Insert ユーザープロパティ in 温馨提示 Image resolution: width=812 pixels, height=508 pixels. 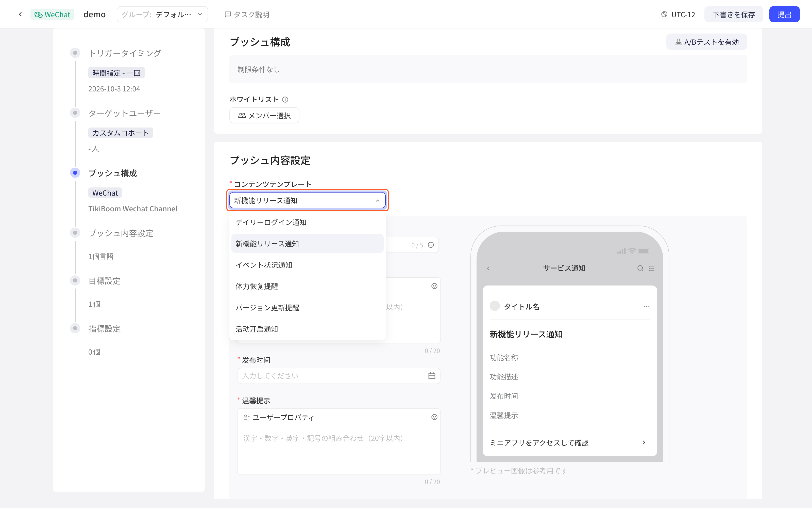279,417
